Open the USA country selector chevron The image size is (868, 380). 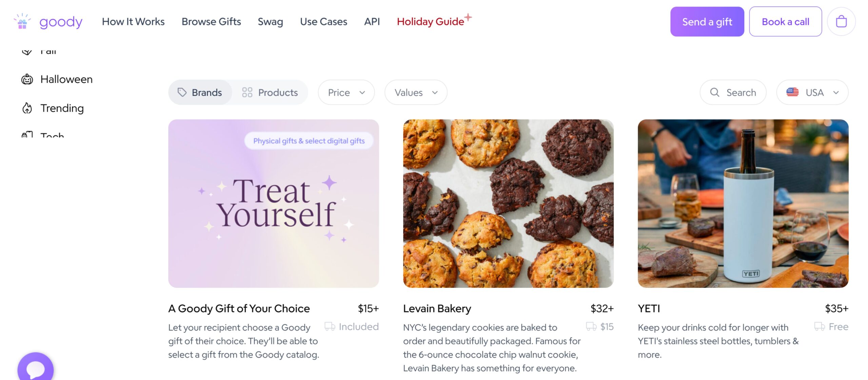click(836, 92)
